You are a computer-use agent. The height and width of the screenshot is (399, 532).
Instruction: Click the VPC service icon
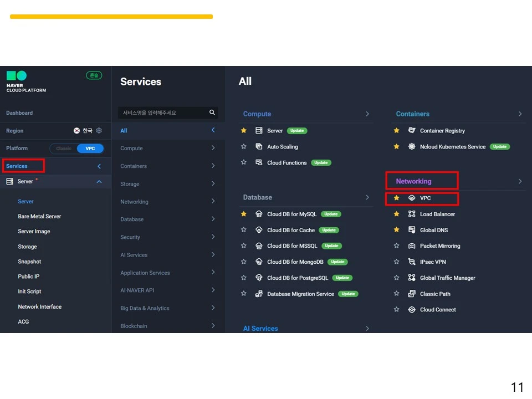tap(412, 198)
